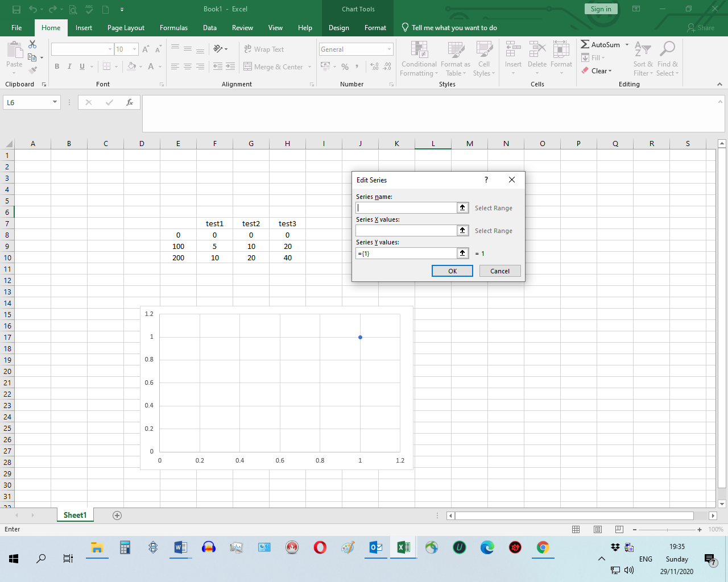Click the Percent Style icon

coord(345,66)
